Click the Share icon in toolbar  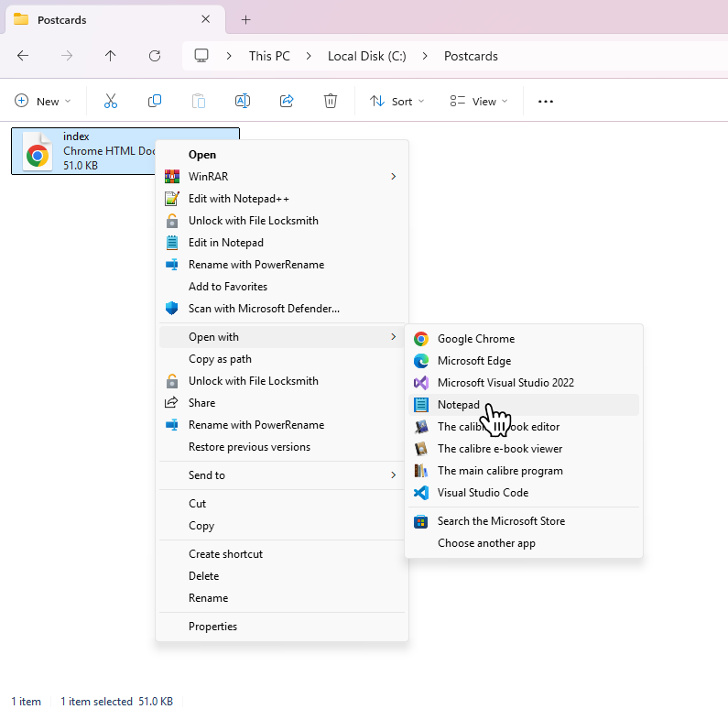[x=287, y=102]
